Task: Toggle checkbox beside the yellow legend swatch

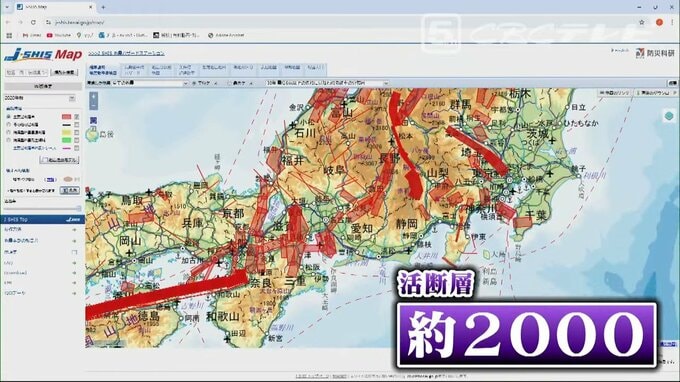Action: 77,132
